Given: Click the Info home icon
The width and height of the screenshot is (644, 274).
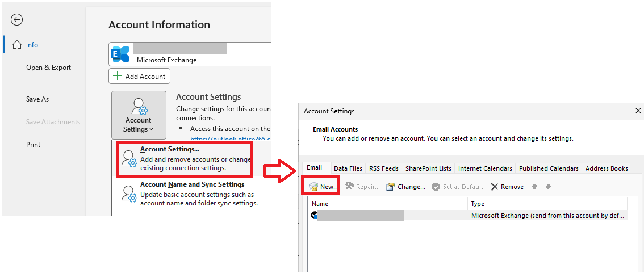Looking at the screenshot, I should [17, 45].
